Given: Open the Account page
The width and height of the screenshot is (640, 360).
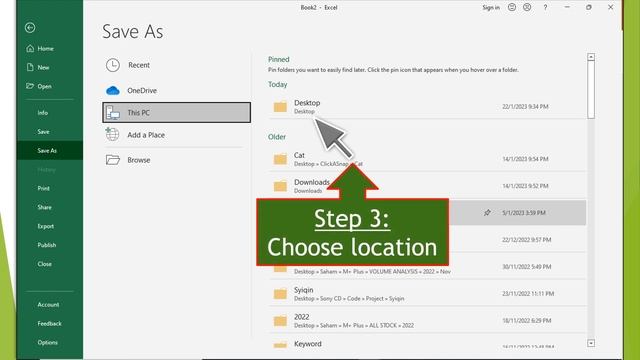Looking at the screenshot, I should (48, 304).
